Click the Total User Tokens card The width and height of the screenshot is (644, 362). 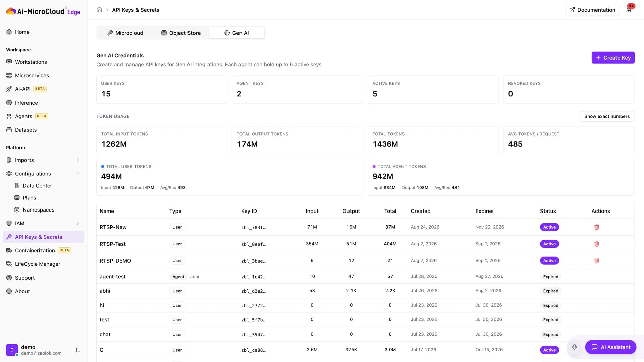[230, 177]
